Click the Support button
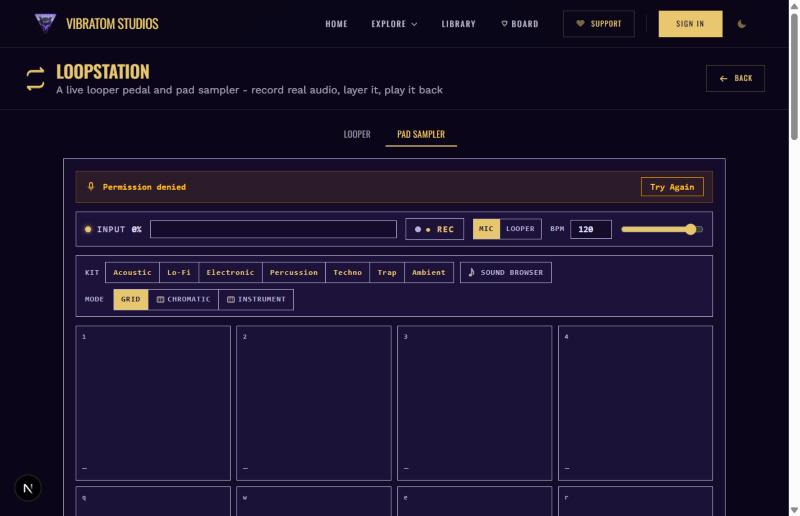The width and height of the screenshot is (800, 516). 598,24
